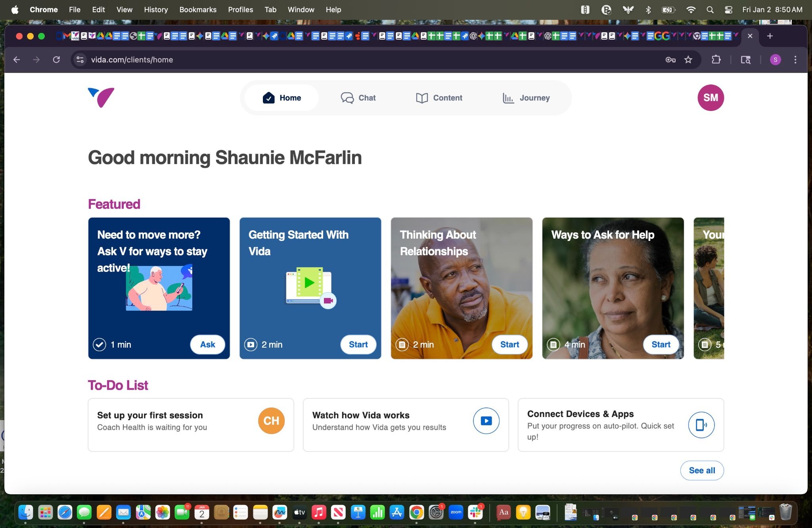
Task: Open the Chrome extensions puzzle icon
Action: (x=716, y=60)
